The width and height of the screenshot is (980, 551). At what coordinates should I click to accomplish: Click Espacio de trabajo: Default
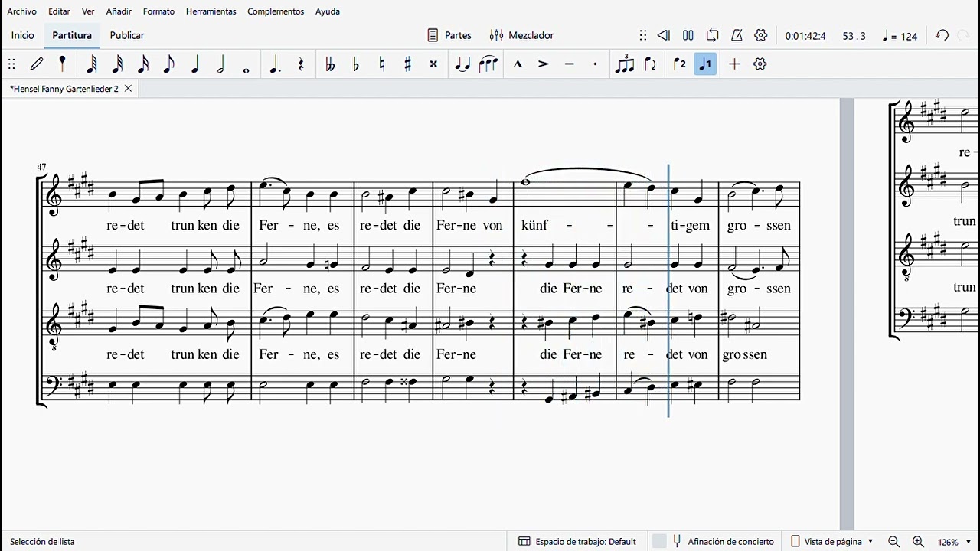[x=577, y=541]
